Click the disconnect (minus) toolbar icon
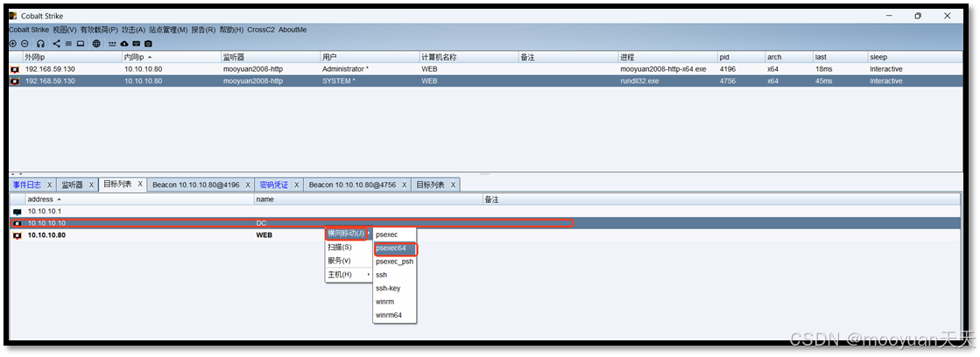 (x=25, y=44)
